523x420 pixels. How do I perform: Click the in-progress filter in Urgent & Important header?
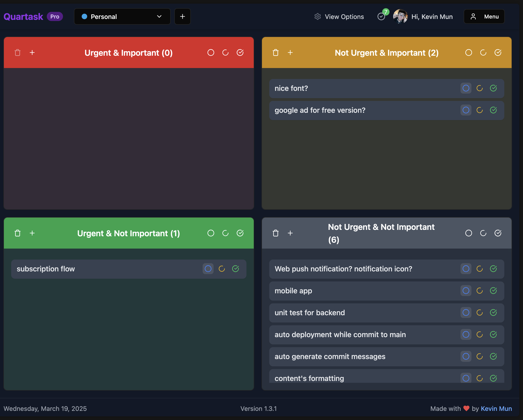pos(225,53)
